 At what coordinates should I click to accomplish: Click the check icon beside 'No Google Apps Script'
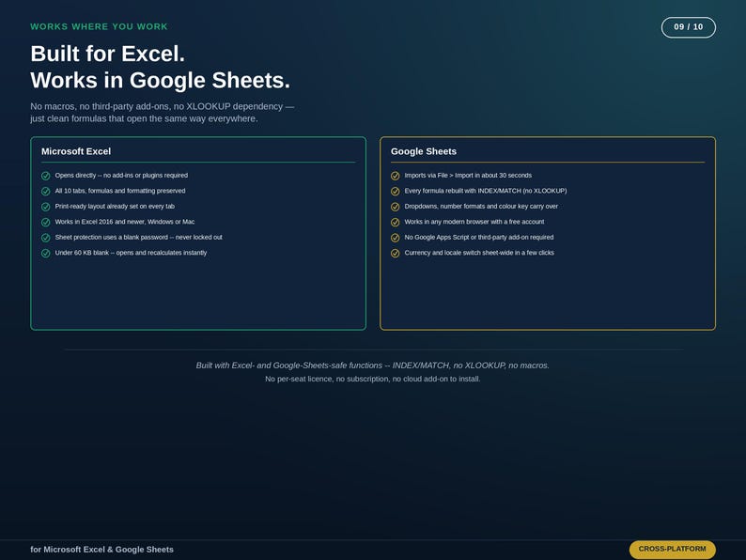(395, 238)
